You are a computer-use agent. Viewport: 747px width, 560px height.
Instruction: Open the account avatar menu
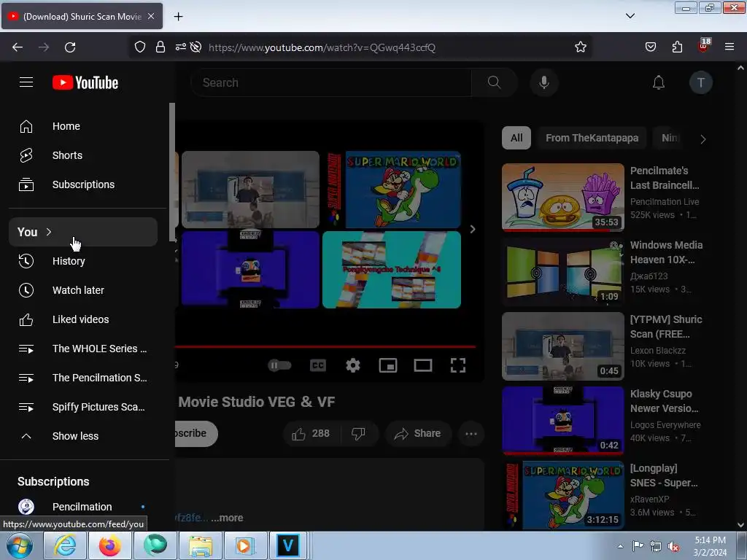pyautogui.click(x=701, y=82)
